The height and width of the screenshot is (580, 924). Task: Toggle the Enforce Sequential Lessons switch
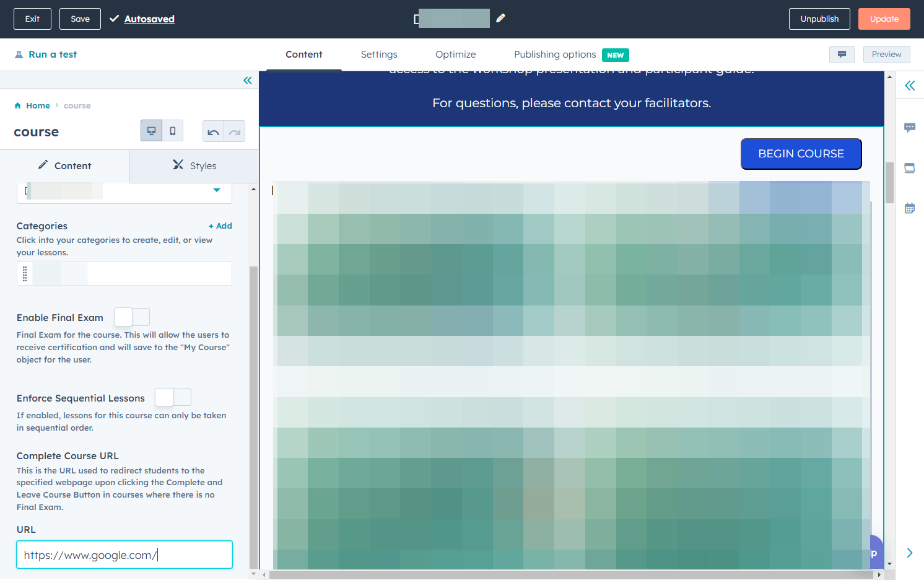(x=173, y=397)
